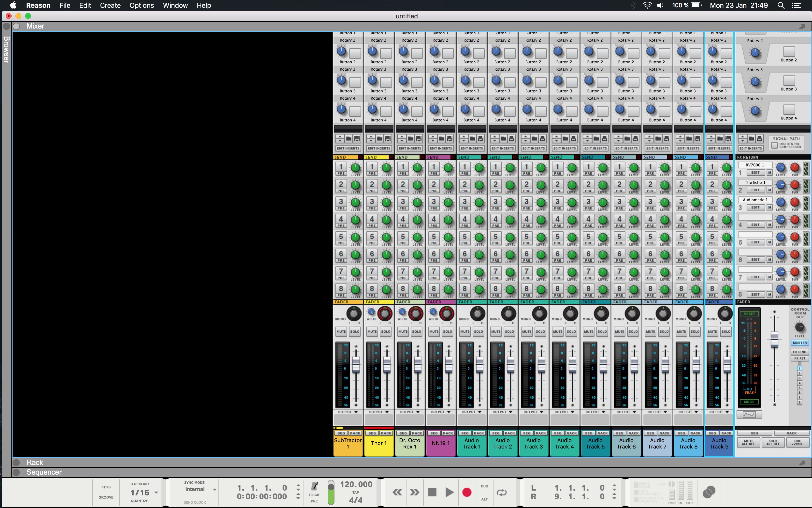Open the Output dropdown on Thor 1 channel
This screenshot has width=812, height=508.
pyautogui.click(x=379, y=412)
